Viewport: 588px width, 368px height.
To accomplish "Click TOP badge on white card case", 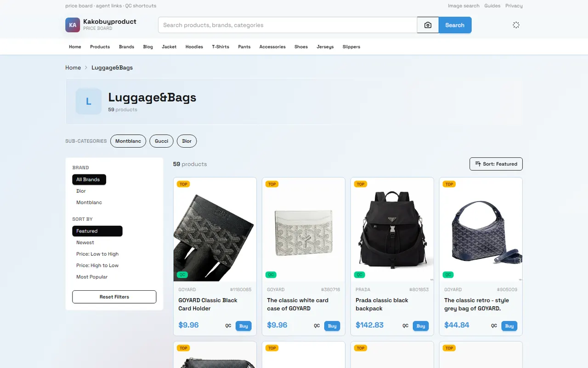I will click(x=272, y=184).
